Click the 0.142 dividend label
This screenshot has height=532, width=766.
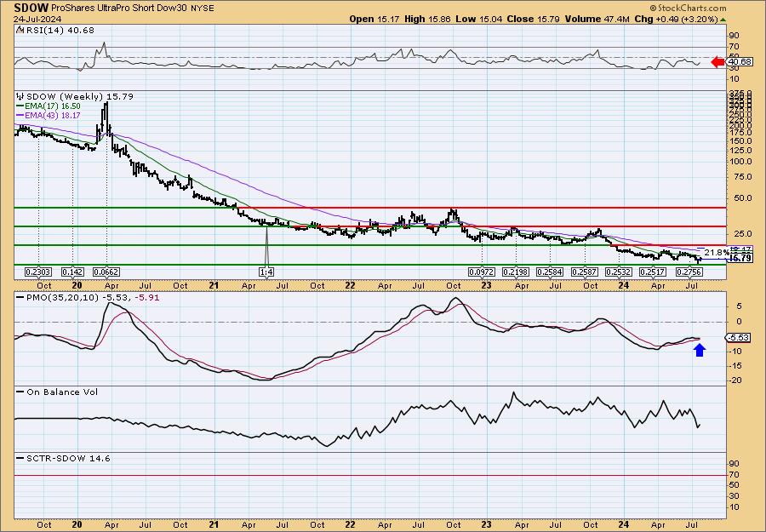point(72,272)
